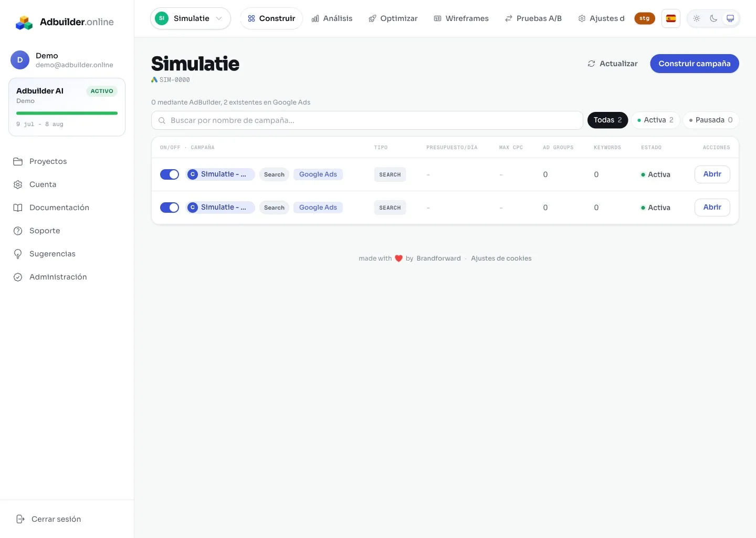
Task: Toggle off the second Simulatie campaign switch
Action: pyautogui.click(x=170, y=208)
